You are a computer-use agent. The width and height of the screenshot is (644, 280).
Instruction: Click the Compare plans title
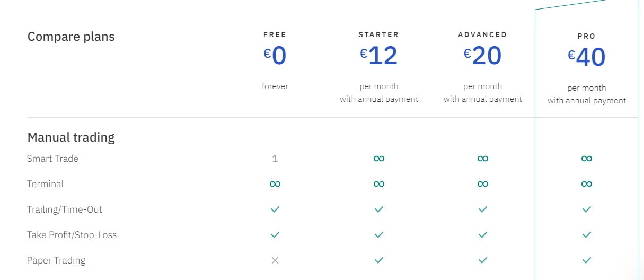(x=71, y=37)
